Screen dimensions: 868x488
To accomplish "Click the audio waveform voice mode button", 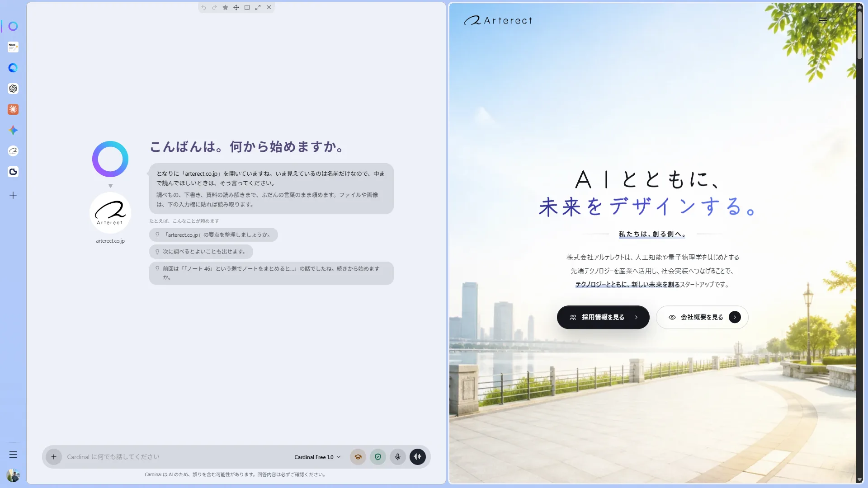I will [x=418, y=457].
